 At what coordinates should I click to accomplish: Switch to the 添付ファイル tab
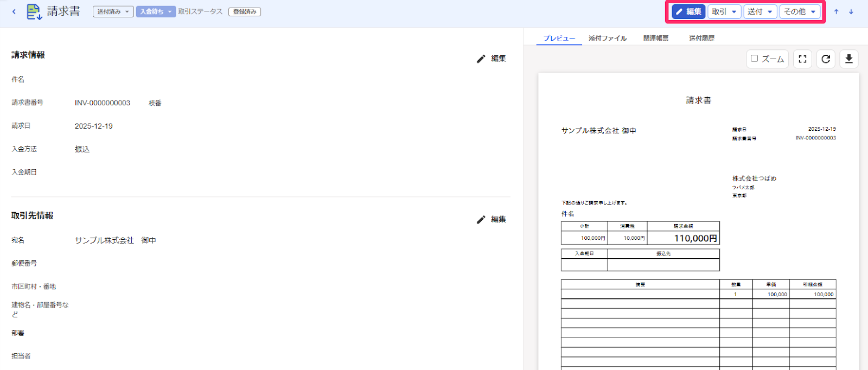(608, 38)
